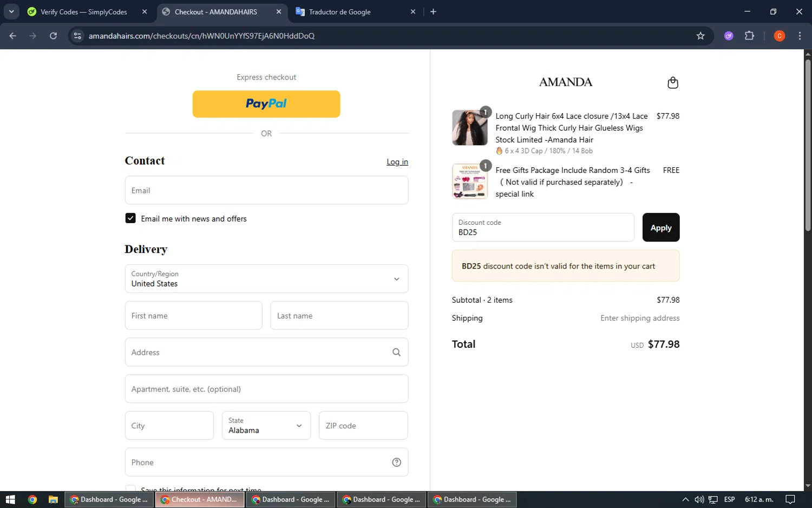
Task: Click the address search magnifier icon
Action: (x=396, y=352)
